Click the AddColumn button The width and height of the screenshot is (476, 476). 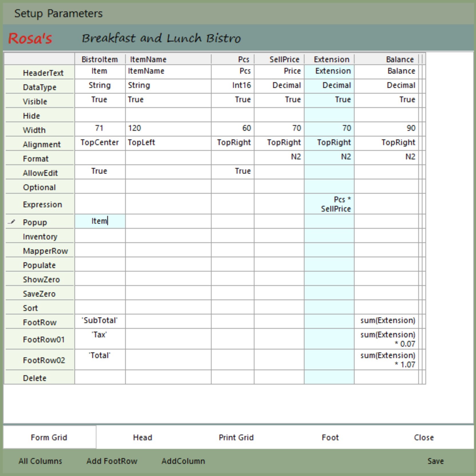pos(183,461)
